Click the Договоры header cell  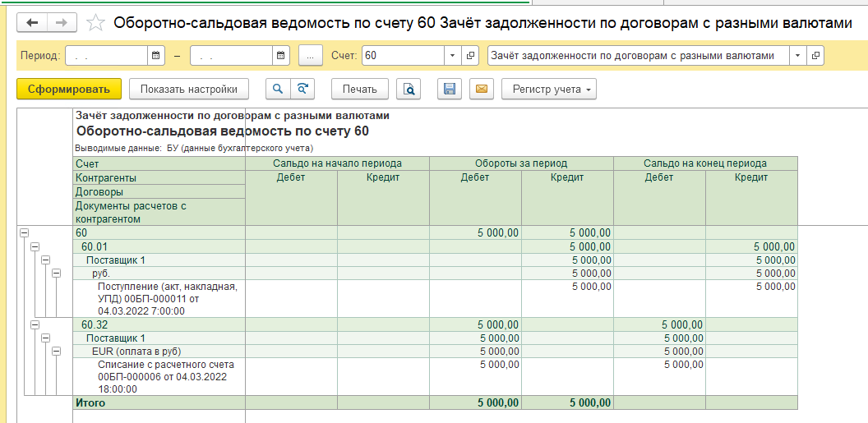pos(159,192)
